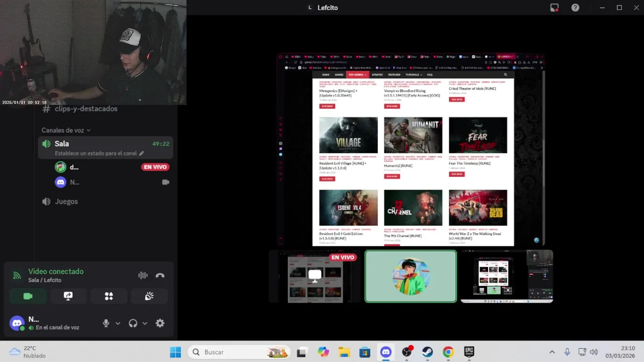The image size is (644, 362).
Task: Open the microphone input options chevron
Action: 118,323
